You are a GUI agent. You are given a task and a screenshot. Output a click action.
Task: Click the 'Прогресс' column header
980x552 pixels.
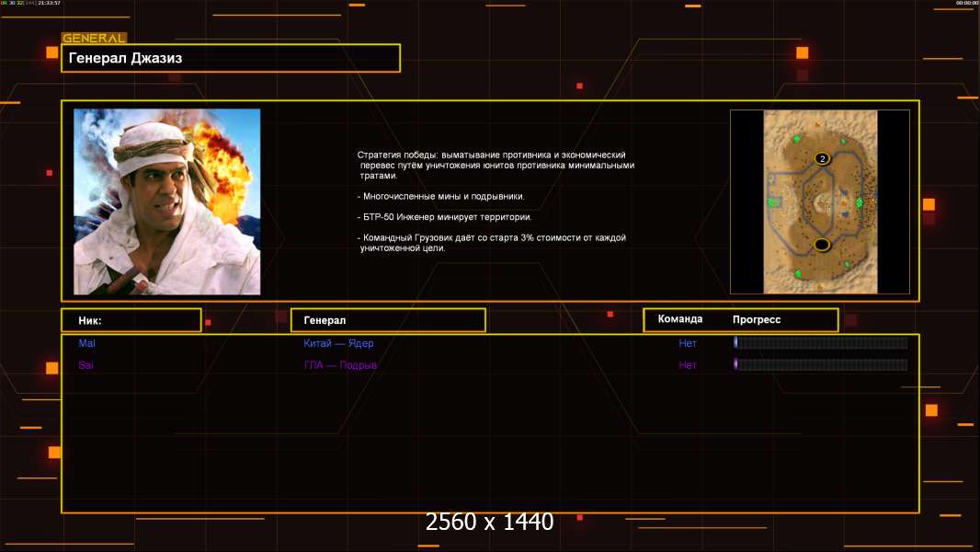[x=757, y=319]
